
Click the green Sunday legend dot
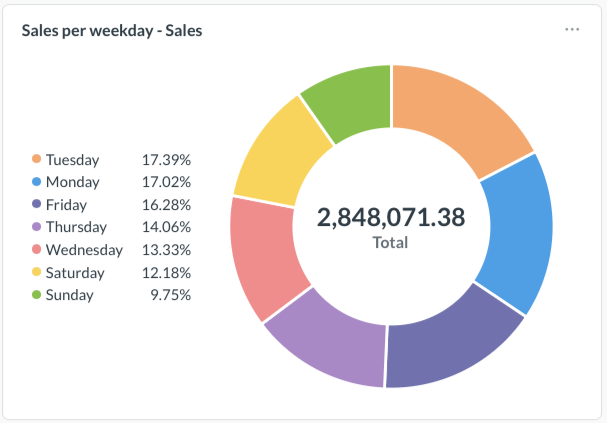(37, 295)
